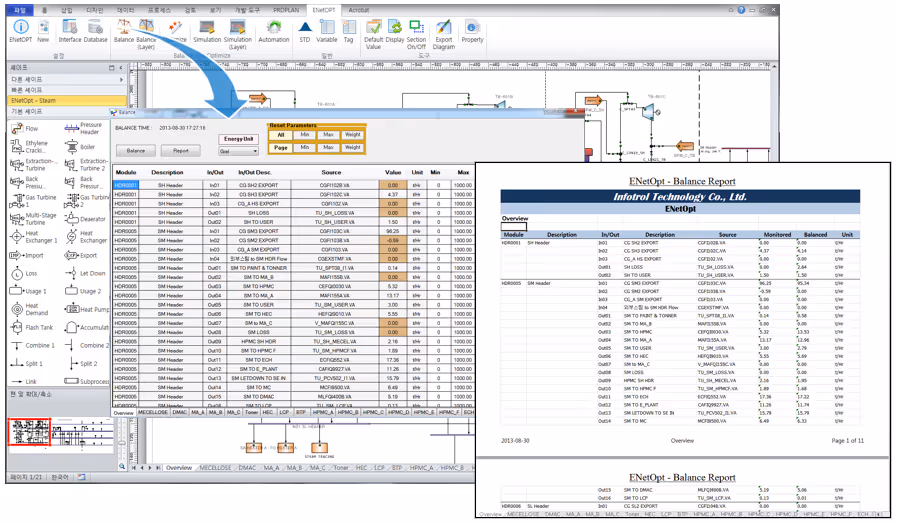Viewport: 897px width, 523px height.
Task: Open the Interface settings icon
Action: click(x=70, y=31)
